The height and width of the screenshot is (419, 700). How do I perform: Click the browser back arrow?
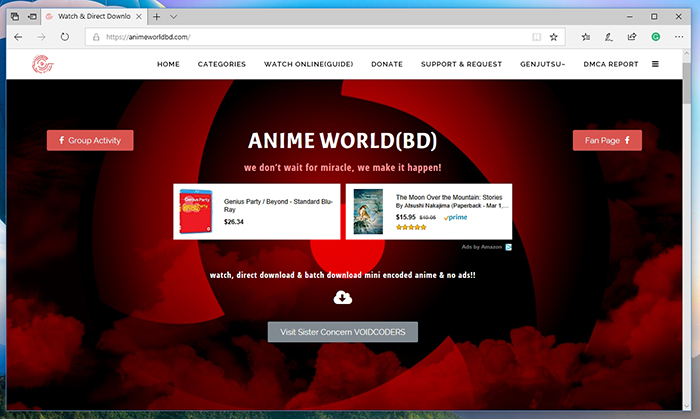(x=18, y=37)
